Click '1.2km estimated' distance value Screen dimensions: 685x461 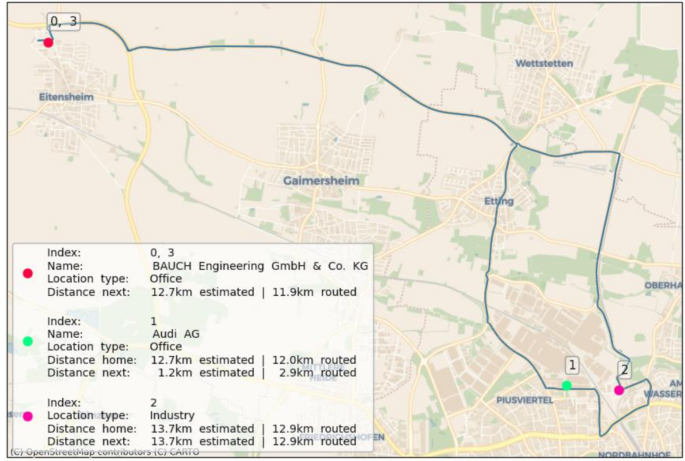click(206, 373)
